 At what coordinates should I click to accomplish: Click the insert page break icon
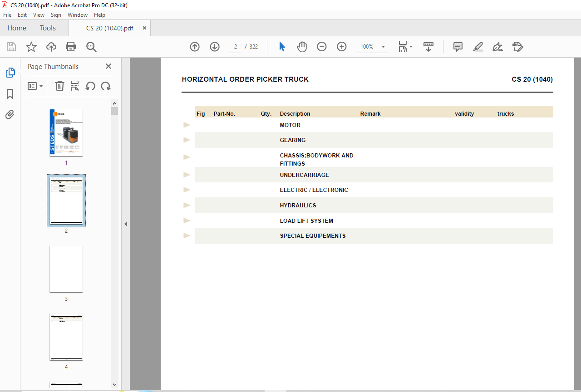pyautogui.click(x=75, y=86)
